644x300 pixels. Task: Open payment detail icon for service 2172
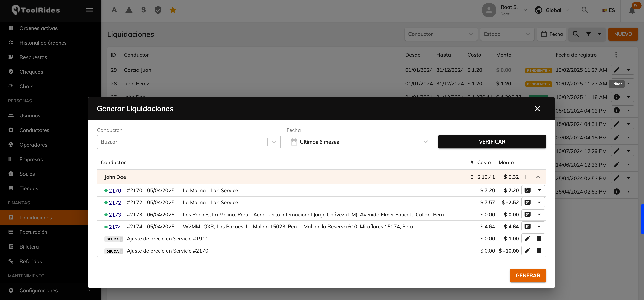point(528,202)
